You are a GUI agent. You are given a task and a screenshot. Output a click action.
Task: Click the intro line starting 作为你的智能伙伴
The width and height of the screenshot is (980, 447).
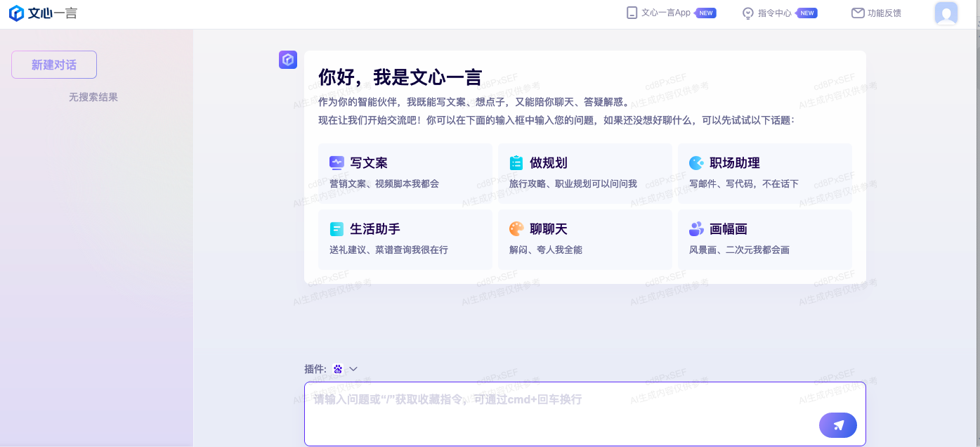(474, 103)
